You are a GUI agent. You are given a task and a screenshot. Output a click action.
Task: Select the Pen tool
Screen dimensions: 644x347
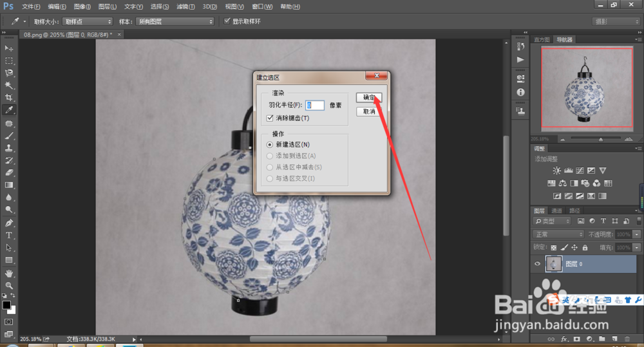coord(8,223)
